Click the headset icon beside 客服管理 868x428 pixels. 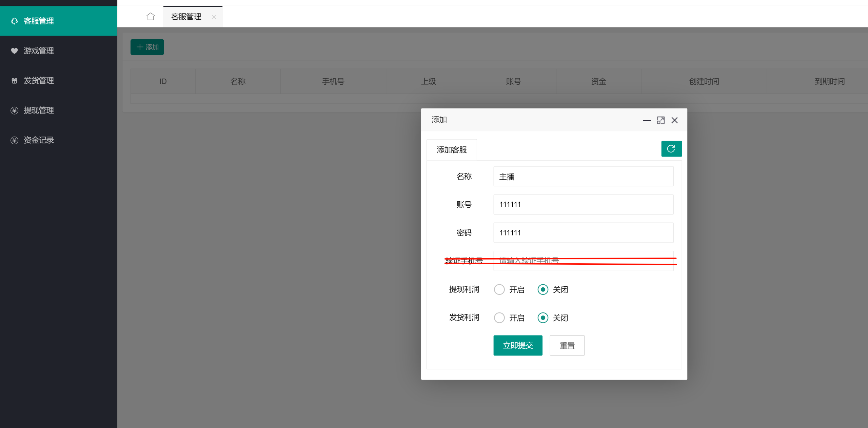pos(14,21)
